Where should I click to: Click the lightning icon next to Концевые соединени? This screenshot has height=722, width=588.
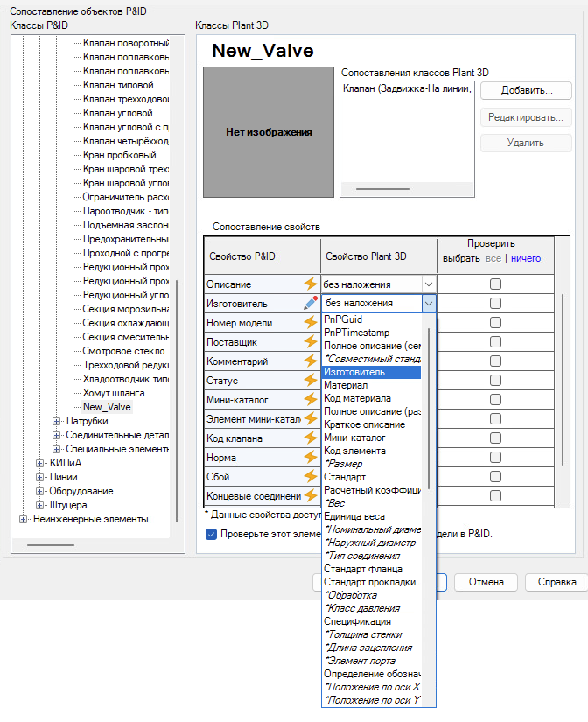coord(311,495)
